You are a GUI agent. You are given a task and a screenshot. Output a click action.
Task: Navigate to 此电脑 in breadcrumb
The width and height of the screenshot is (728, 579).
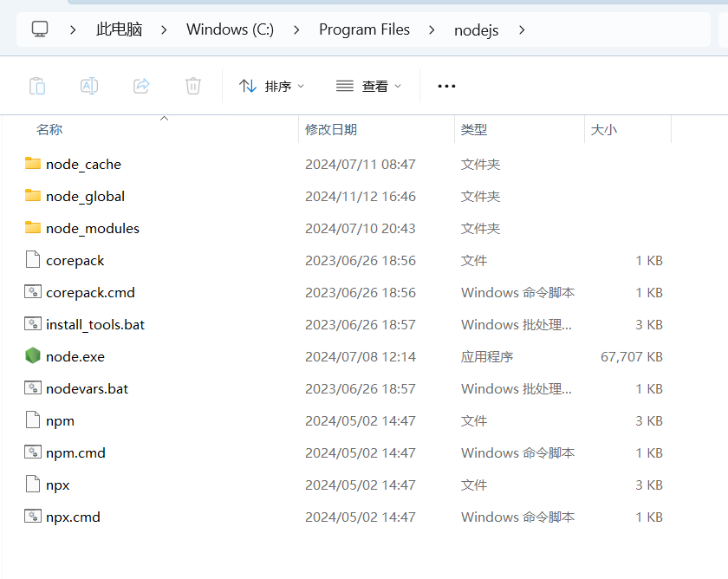pos(119,29)
